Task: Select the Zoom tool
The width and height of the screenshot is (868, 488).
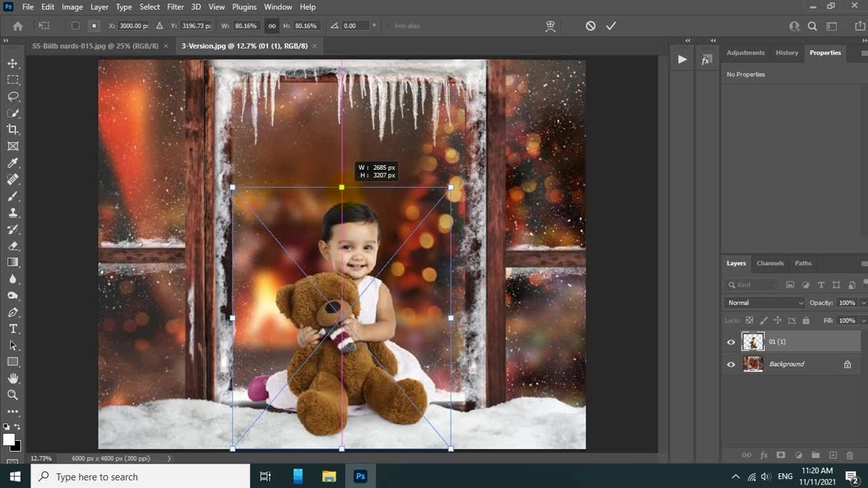Action: tap(13, 394)
